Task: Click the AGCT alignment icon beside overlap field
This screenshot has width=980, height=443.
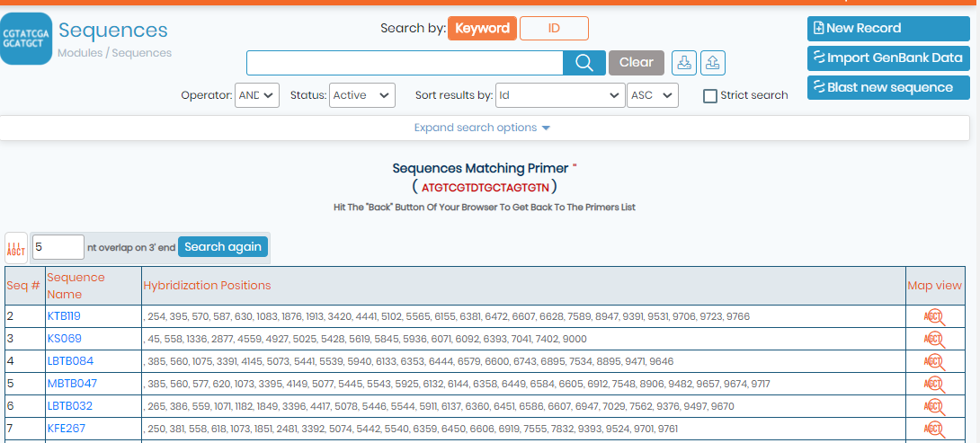Action: click(x=16, y=247)
